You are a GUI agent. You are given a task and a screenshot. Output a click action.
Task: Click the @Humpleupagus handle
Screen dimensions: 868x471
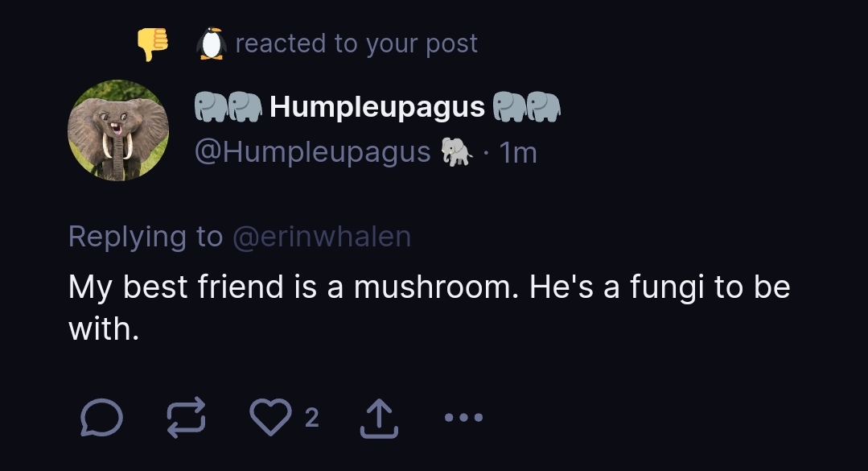[313, 151]
